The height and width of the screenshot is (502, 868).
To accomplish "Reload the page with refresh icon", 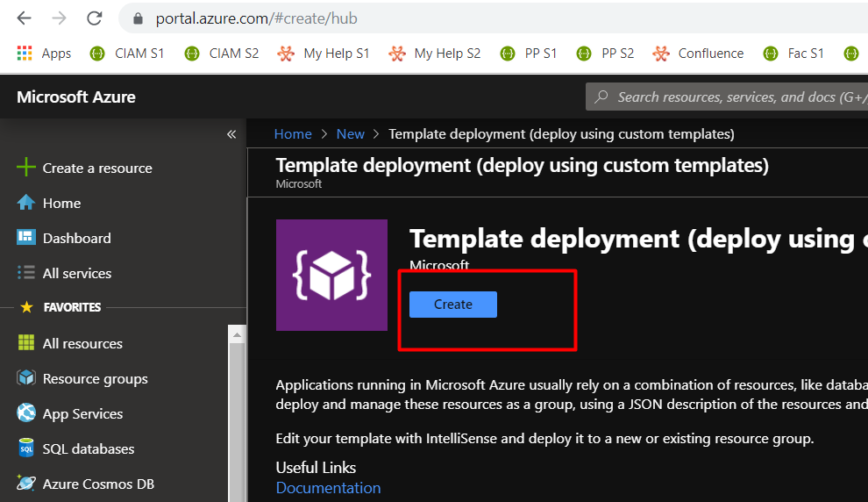I will click(x=95, y=18).
